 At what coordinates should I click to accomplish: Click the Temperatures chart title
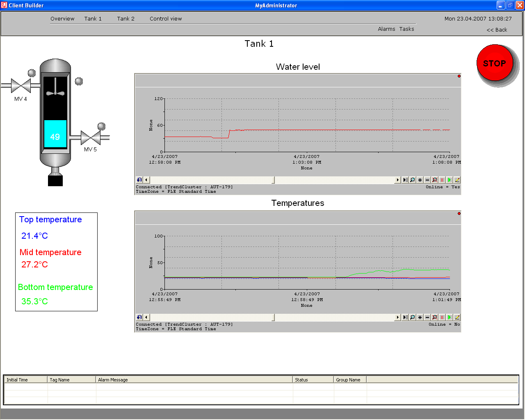coord(298,203)
